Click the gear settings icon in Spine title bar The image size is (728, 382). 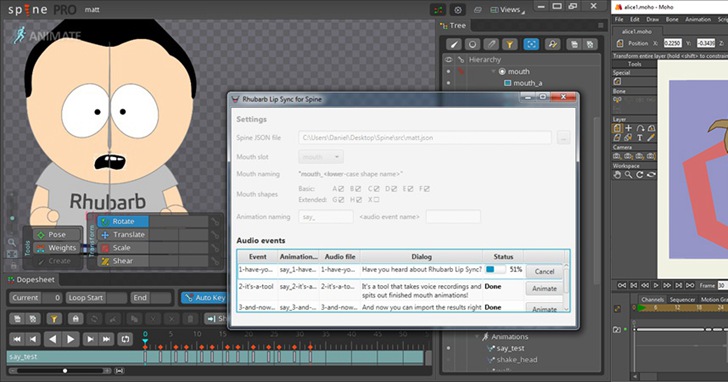458,10
